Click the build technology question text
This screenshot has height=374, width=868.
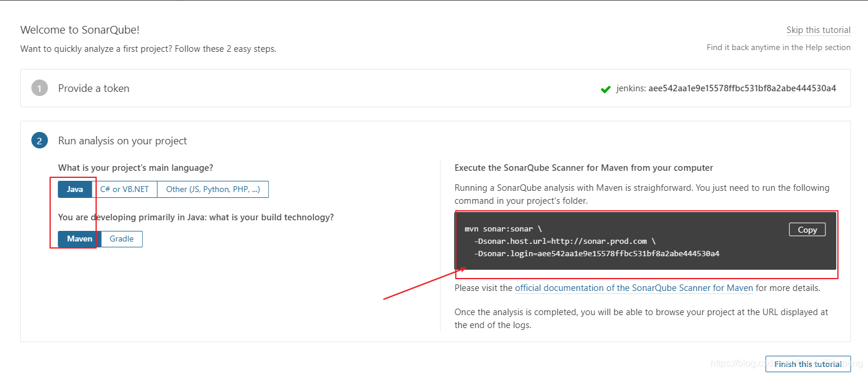(x=196, y=217)
